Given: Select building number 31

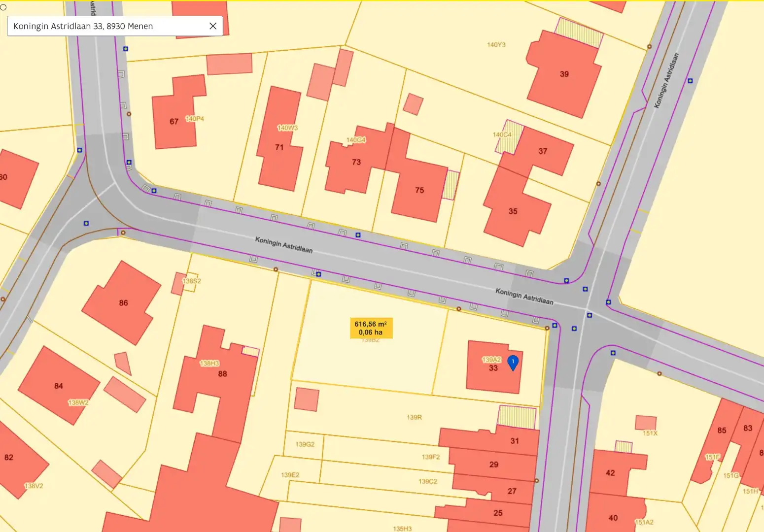Looking at the screenshot, I should (515, 441).
